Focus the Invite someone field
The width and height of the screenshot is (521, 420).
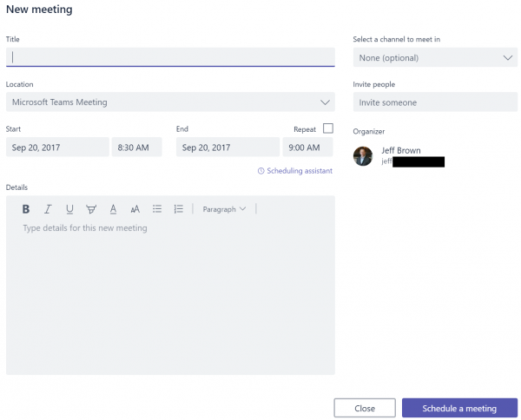(435, 102)
